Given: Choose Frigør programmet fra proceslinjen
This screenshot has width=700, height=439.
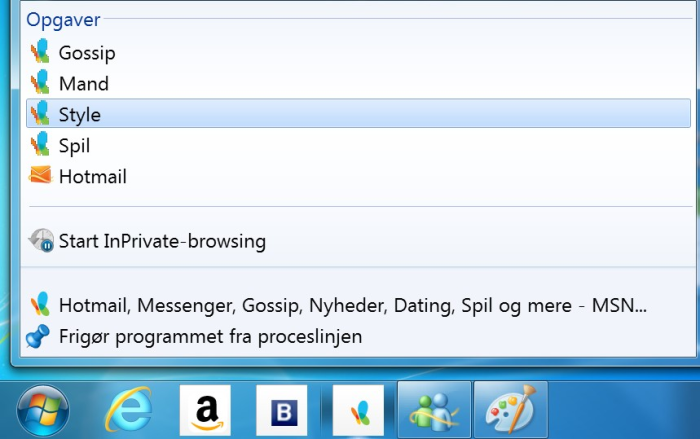Looking at the screenshot, I should (x=358, y=336).
